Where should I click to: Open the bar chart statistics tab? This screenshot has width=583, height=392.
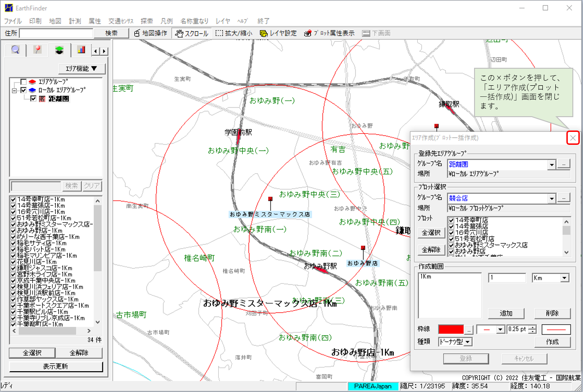pos(81,50)
